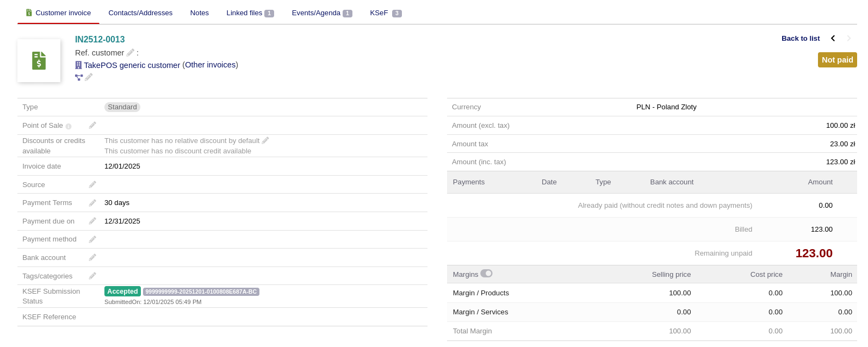Edit relative discount pencil icon
The width and height of the screenshot is (868, 347).
pos(265,140)
